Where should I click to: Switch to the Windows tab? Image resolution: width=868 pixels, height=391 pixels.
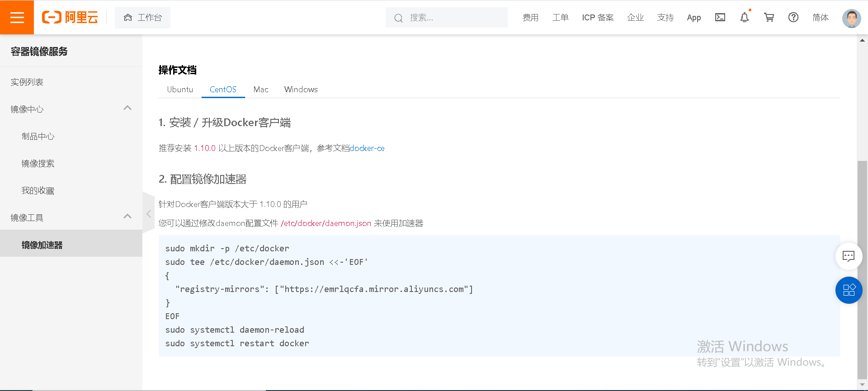click(301, 90)
